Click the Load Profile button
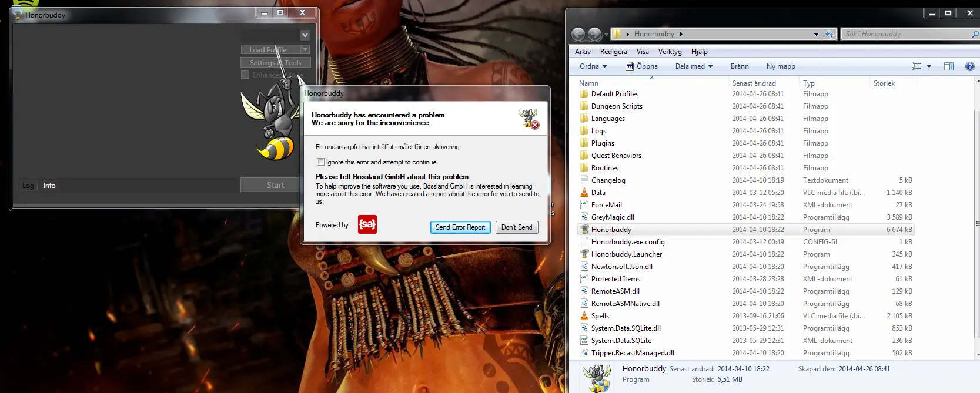980x393 pixels. tap(271, 50)
